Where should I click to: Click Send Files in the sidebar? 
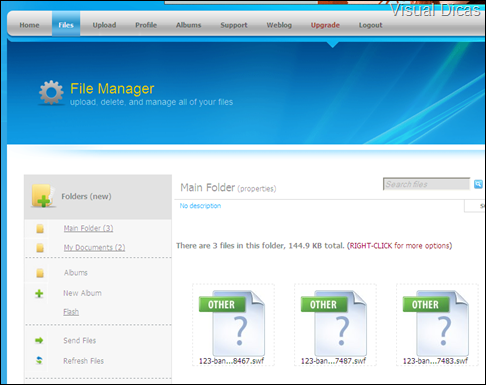(80, 340)
